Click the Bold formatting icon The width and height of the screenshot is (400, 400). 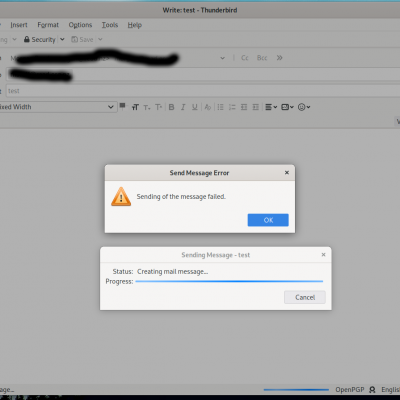pos(171,107)
